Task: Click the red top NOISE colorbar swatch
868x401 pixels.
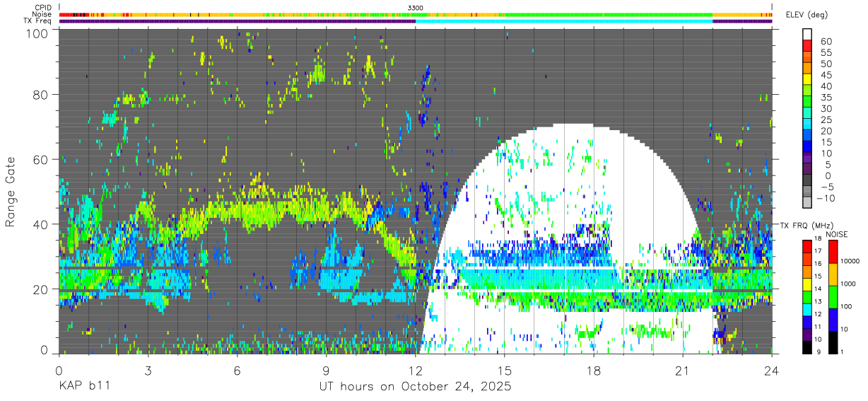Action: click(x=833, y=252)
